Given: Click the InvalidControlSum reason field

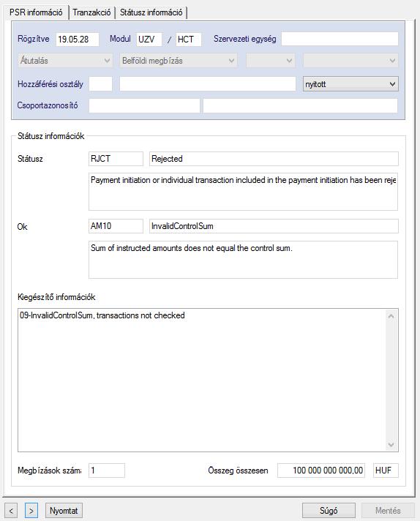Looking at the screenshot, I should 274,226.
